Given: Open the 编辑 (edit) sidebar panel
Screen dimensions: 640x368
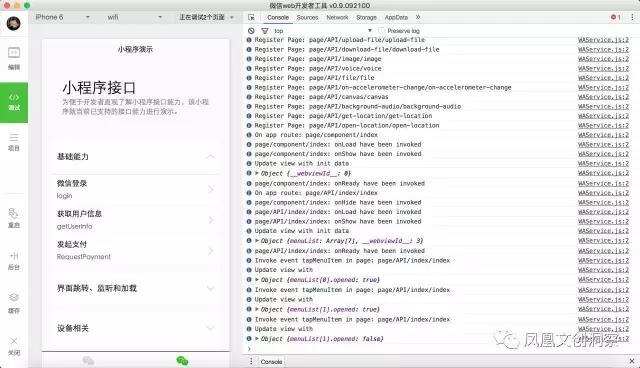Looking at the screenshot, I should (14, 58).
